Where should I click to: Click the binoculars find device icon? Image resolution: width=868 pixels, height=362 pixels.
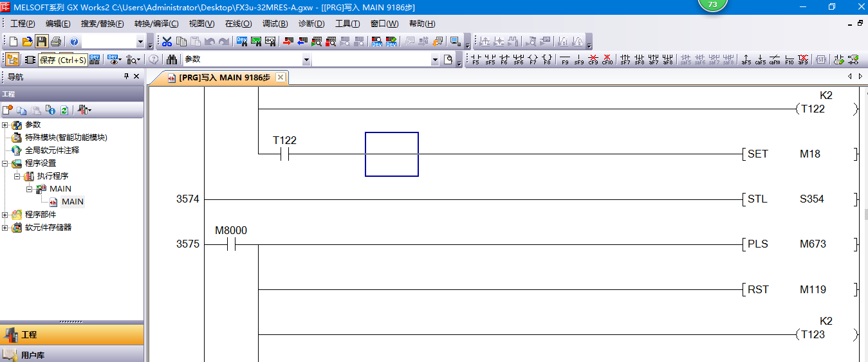coord(172,60)
